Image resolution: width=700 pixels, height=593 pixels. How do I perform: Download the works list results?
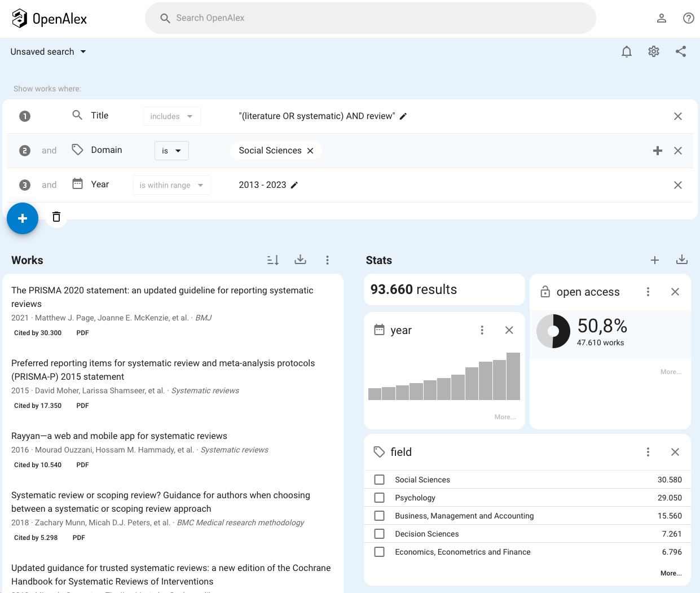300,260
